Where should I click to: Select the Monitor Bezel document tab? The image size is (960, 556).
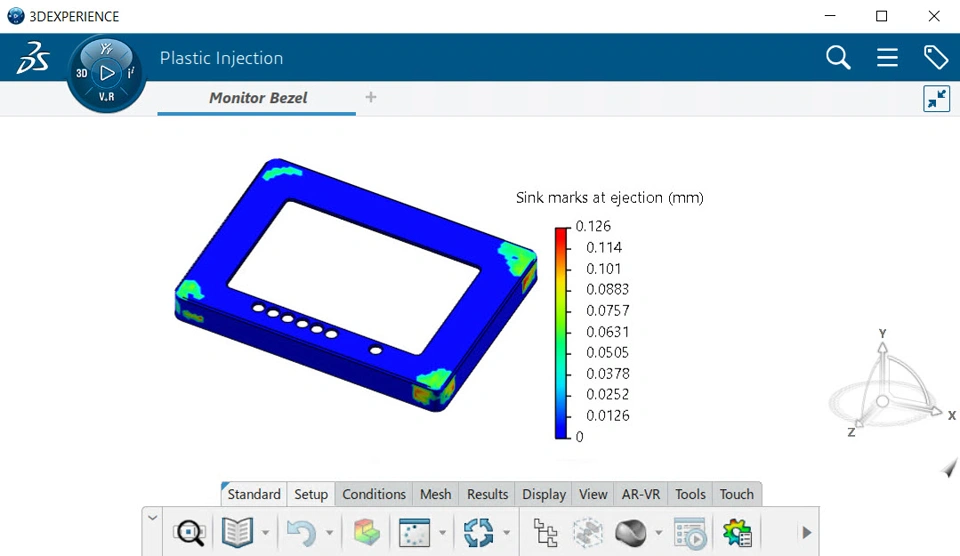click(x=257, y=98)
